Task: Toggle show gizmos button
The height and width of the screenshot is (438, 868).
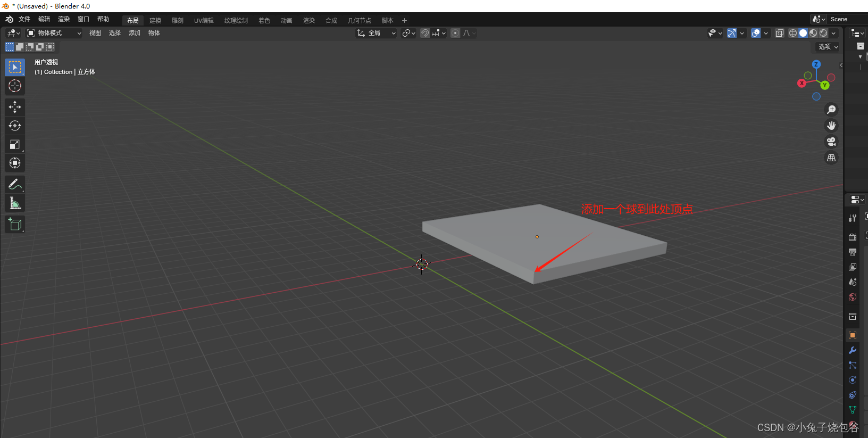Action: [732, 33]
